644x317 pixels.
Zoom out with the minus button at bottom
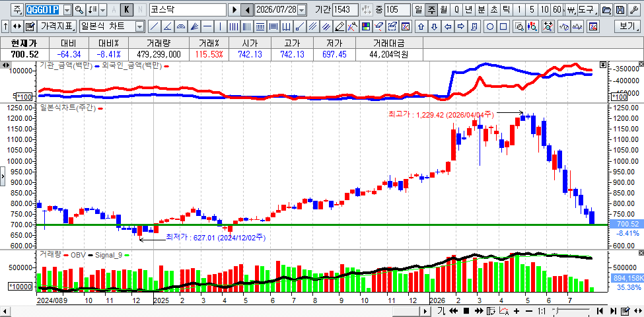[x=528, y=310]
